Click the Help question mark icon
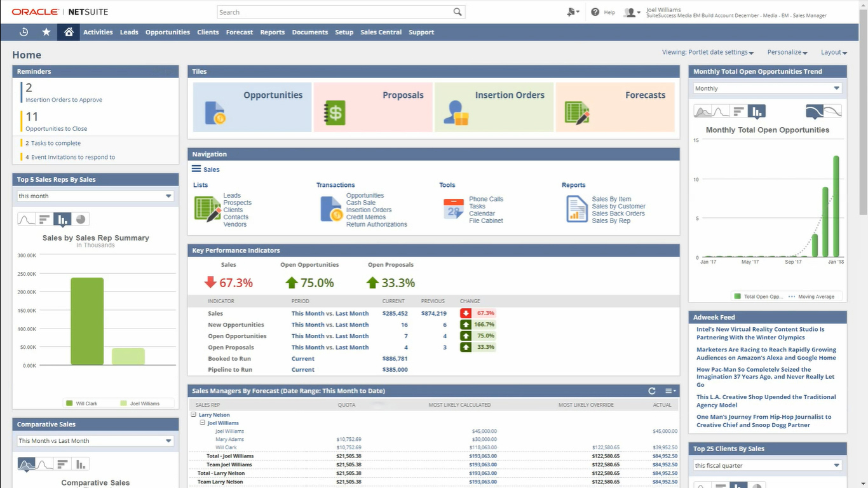Image resolution: width=868 pixels, height=488 pixels. click(595, 12)
